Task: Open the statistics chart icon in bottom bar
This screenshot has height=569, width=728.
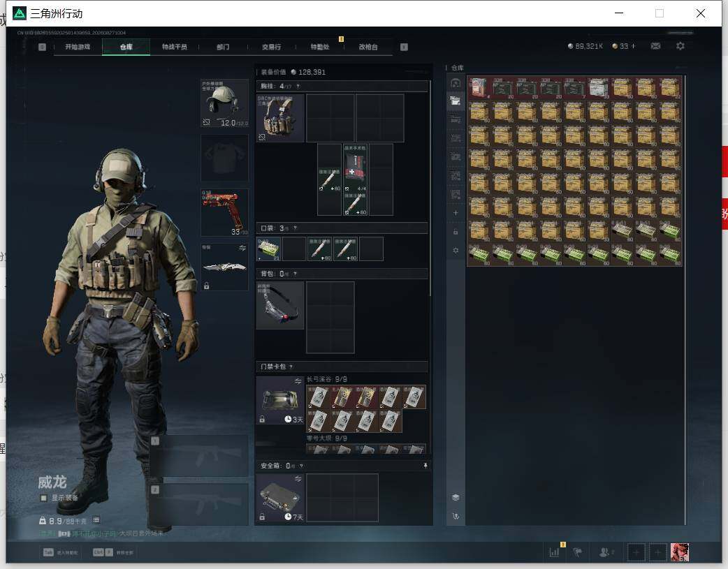Action: (554, 552)
